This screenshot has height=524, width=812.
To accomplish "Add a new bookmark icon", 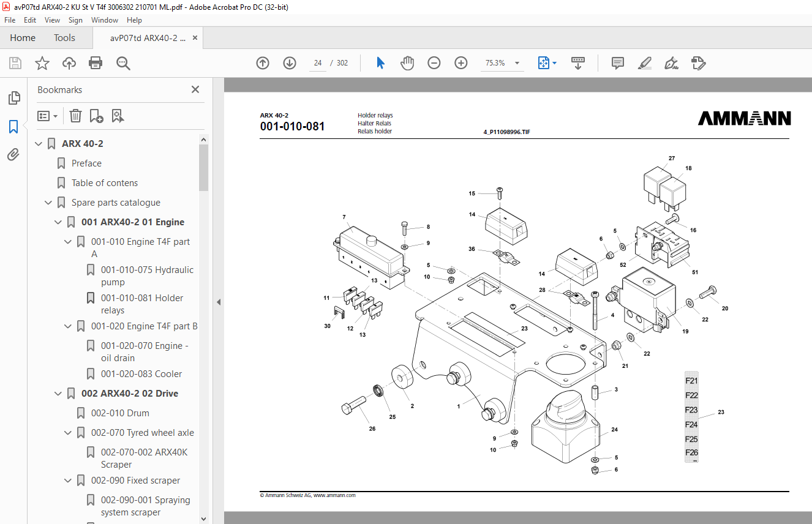I will coord(96,116).
